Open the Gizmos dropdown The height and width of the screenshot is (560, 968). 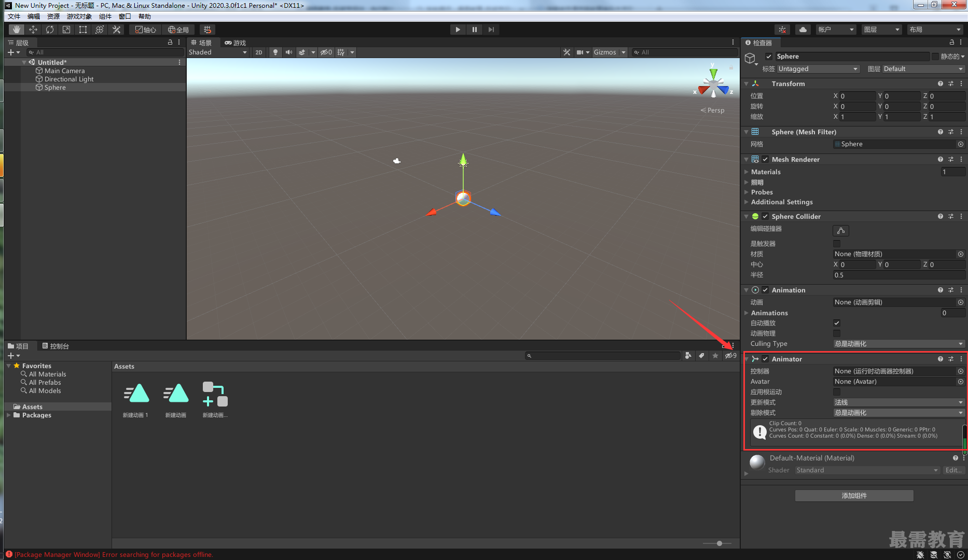610,52
